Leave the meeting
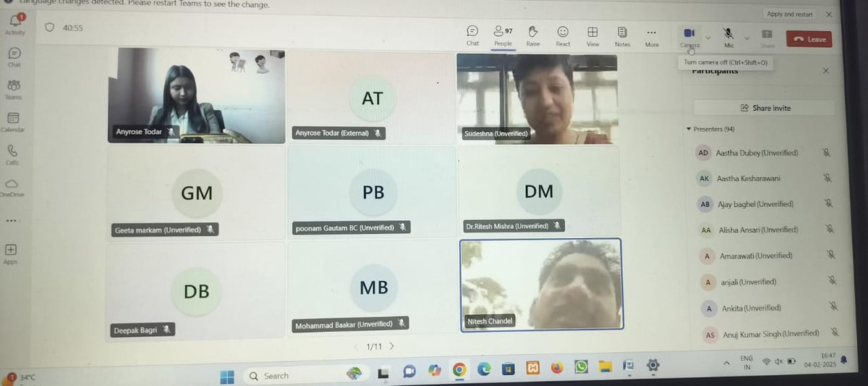The width and height of the screenshot is (868, 386). point(809,39)
